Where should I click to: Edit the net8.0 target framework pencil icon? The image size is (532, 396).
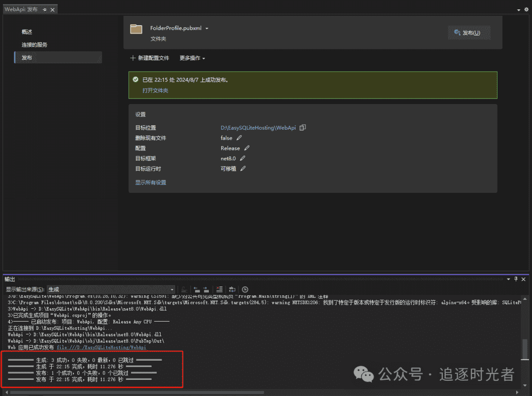242,158
